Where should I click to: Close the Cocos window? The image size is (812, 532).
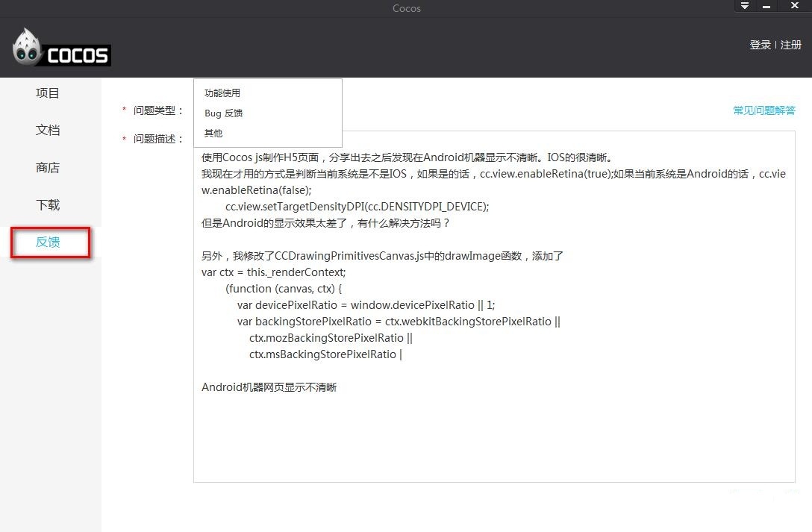point(794,6)
